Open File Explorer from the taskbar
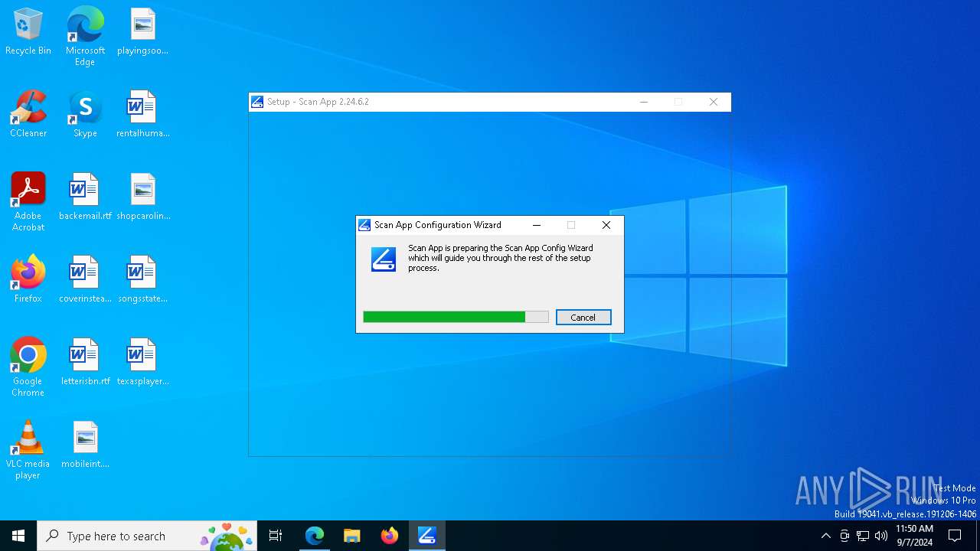Image resolution: width=980 pixels, height=551 pixels. tap(352, 536)
